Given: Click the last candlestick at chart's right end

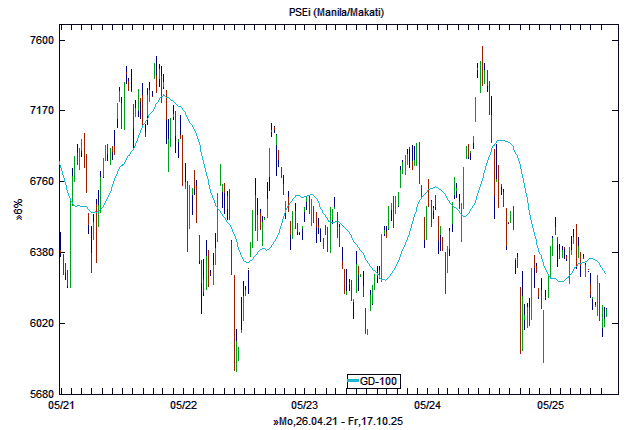Looking at the screenshot, I should click(606, 314).
